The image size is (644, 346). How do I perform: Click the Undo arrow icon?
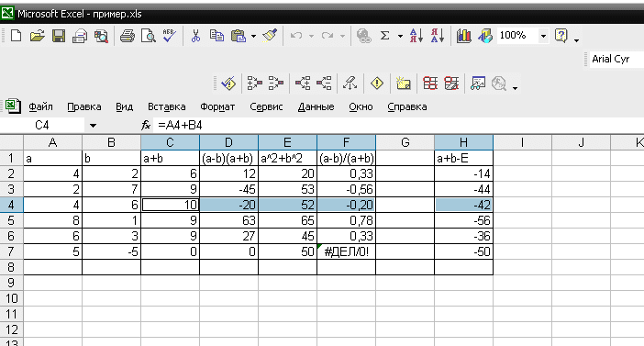tap(296, 36)
